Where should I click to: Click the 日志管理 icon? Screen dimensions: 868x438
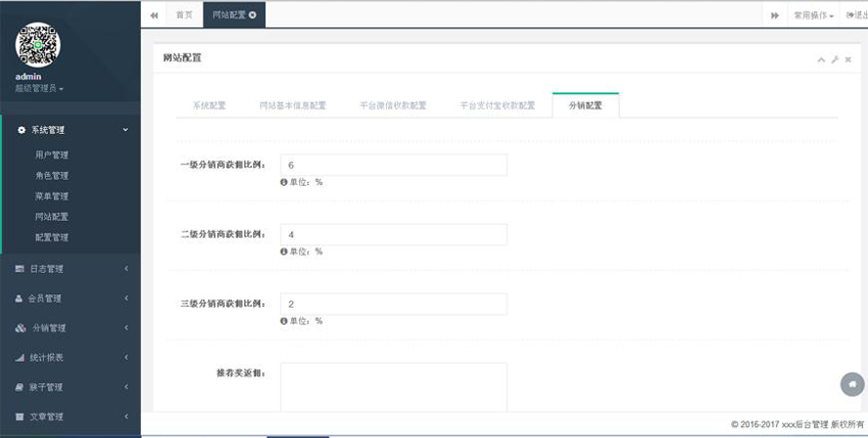click(x=20, y=269)
